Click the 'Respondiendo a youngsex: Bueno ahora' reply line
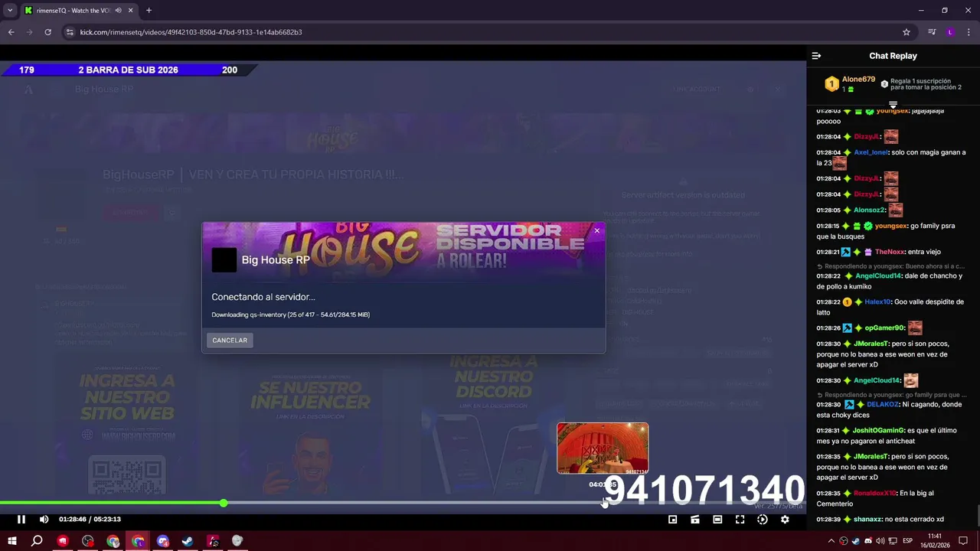Image resolution: width=980 pixels, height=551 pixels. pyautogui.click(x=892, y=266)
